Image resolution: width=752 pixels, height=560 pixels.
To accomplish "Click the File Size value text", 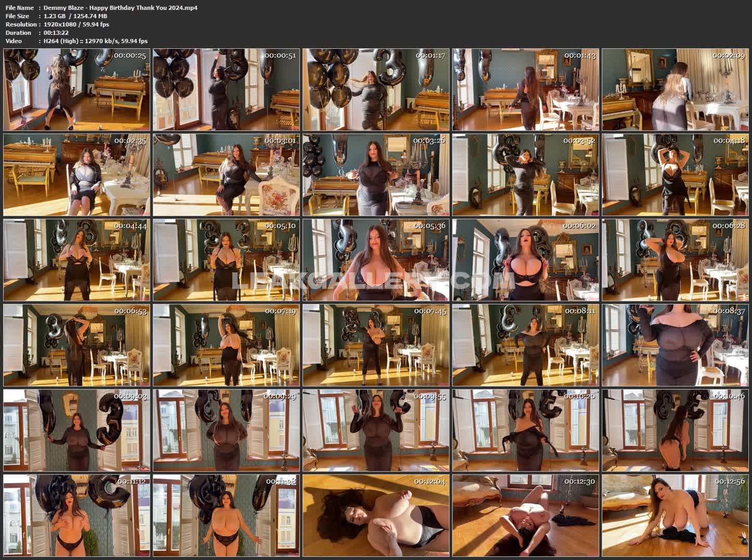I will point(75,16).
